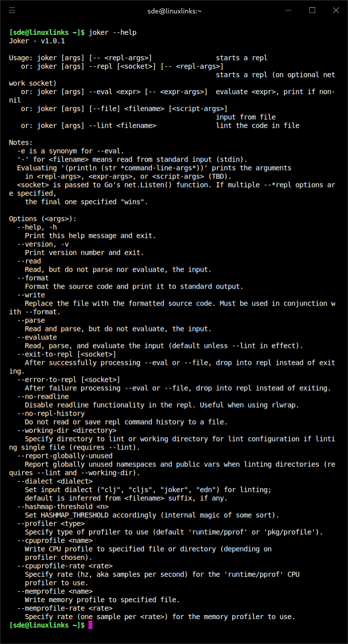Click the 'Notes:' heading in the help output

click(x=21, y=142)
